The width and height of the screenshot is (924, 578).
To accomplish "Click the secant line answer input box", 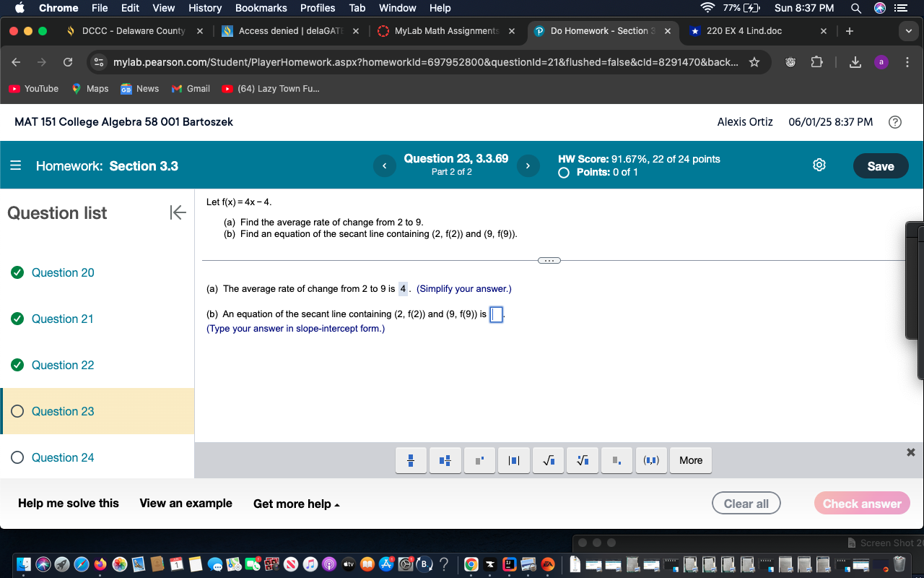I will pos(496,314).
